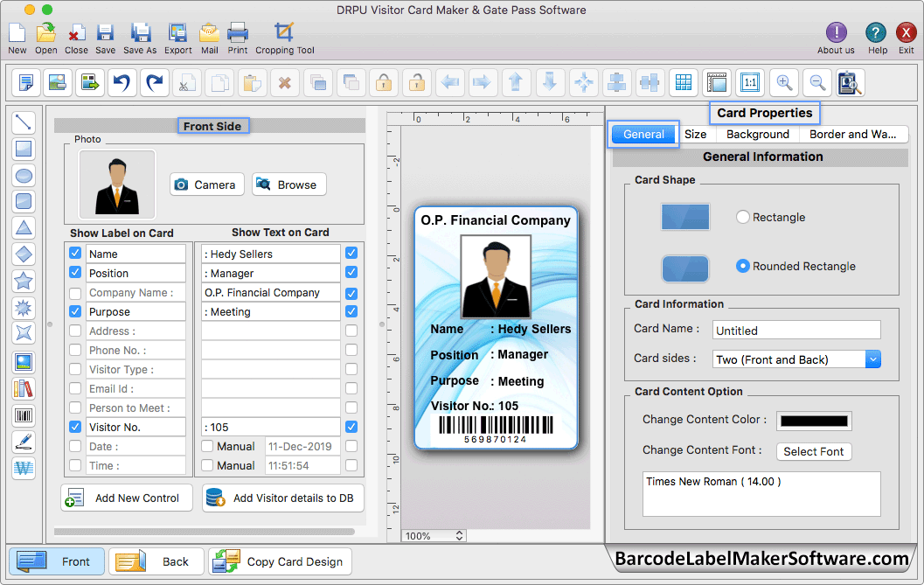This screenshot has width=924, height=585.
Task: Select the Triangle shape tool
Action: (x=24, y=227)
